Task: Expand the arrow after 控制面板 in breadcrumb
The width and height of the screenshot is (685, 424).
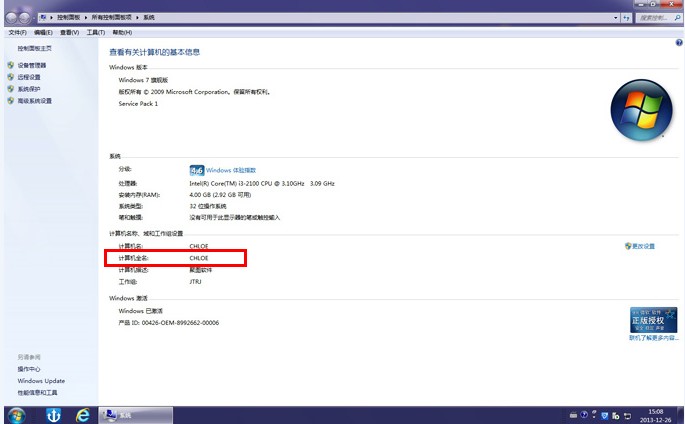Action: point(86,17)
